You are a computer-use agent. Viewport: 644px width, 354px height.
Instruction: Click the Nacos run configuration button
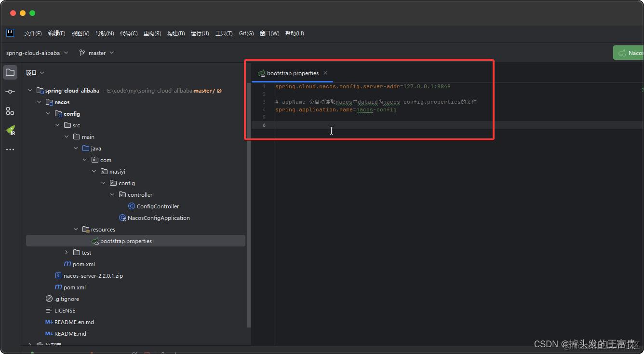point(629,53)
